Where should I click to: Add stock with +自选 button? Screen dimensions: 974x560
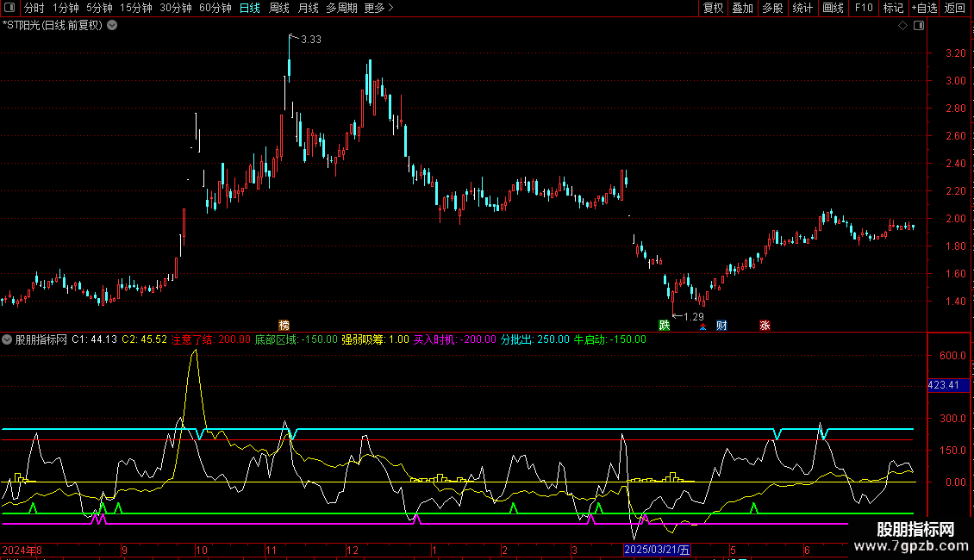924,8
